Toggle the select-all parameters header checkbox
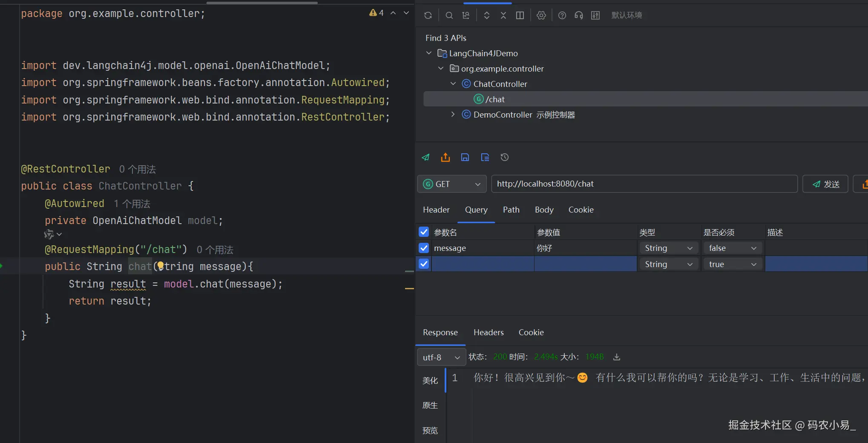 (x=424, y=232)
